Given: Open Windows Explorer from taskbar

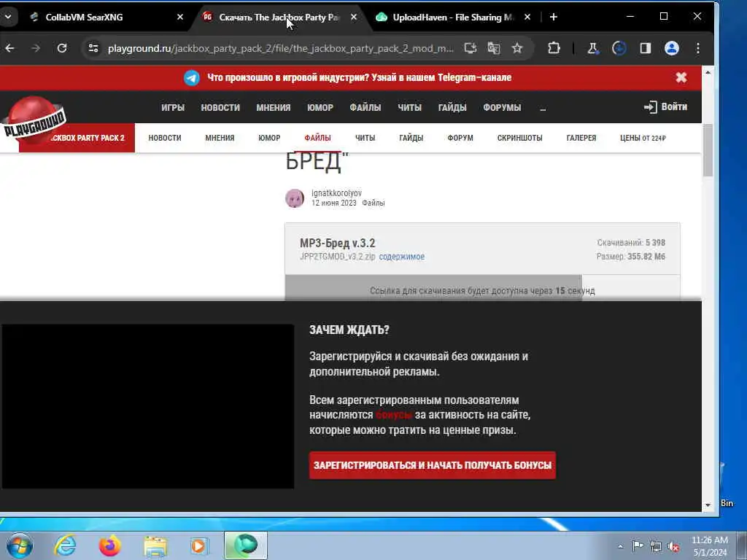Looking at the screenshot, I should point(155,546).
